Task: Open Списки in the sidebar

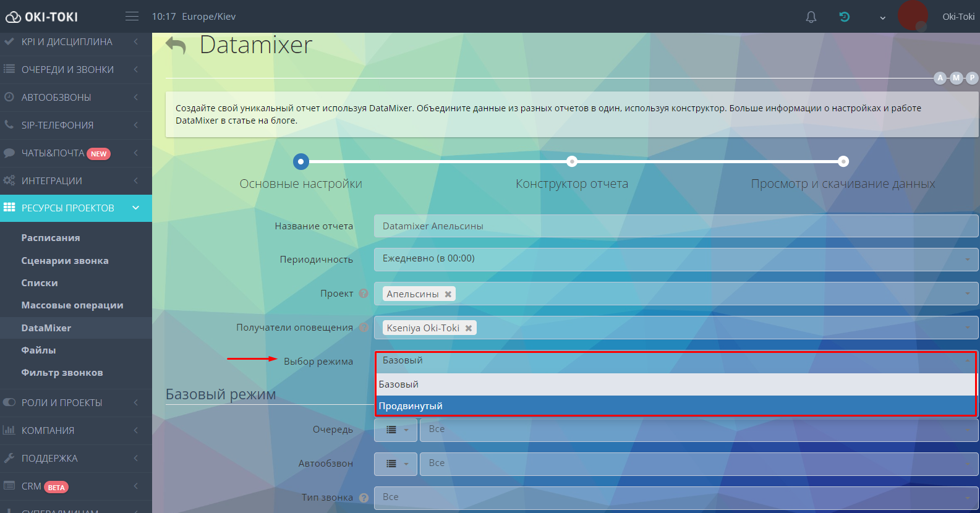Action: coord(40,283)
